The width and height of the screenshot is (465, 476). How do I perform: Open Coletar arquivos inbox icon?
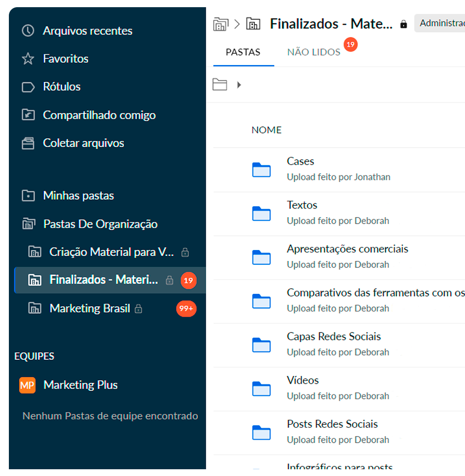28,143
